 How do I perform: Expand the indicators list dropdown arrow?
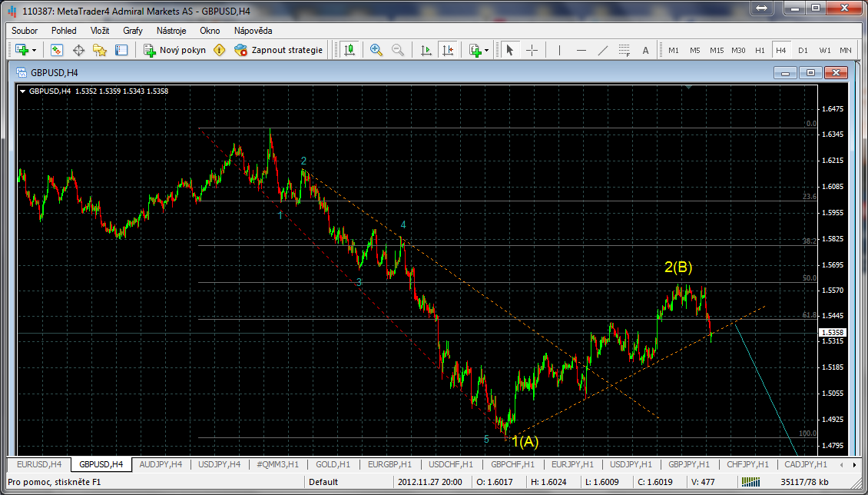click(x=486, y=51)
